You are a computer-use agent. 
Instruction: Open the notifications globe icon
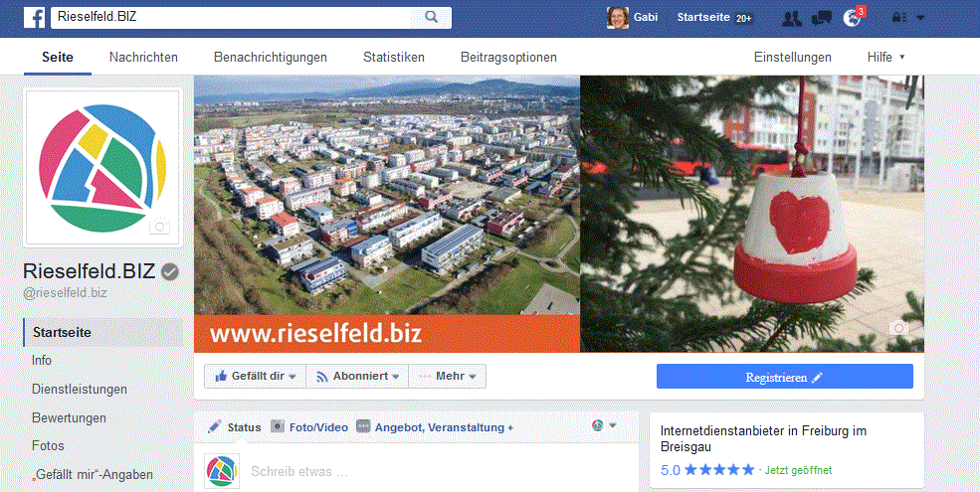(852, 18)
